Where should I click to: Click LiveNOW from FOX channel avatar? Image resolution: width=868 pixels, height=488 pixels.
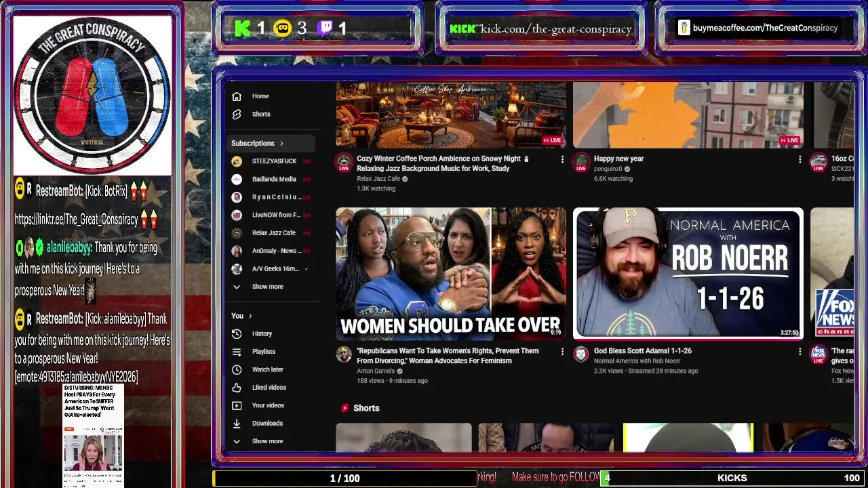[237, 215]
